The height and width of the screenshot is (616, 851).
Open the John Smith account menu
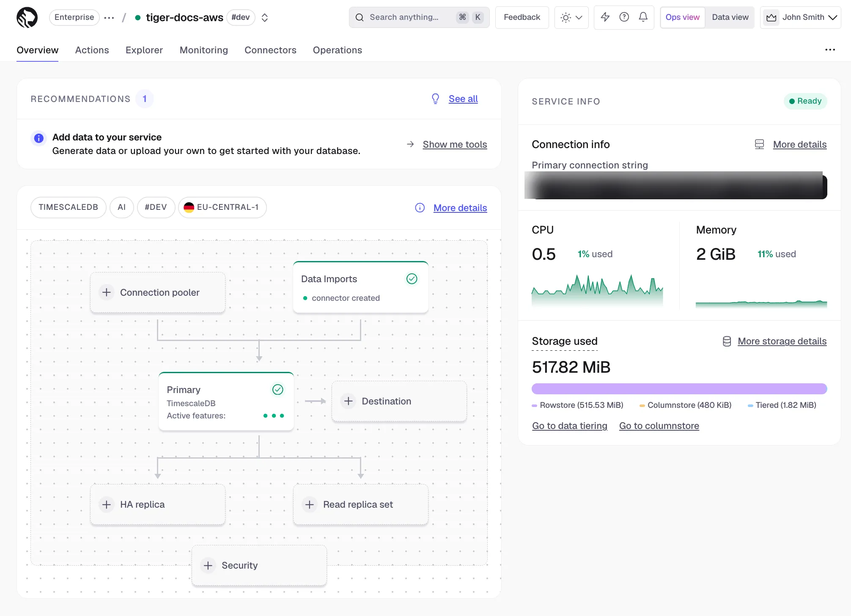800,17
